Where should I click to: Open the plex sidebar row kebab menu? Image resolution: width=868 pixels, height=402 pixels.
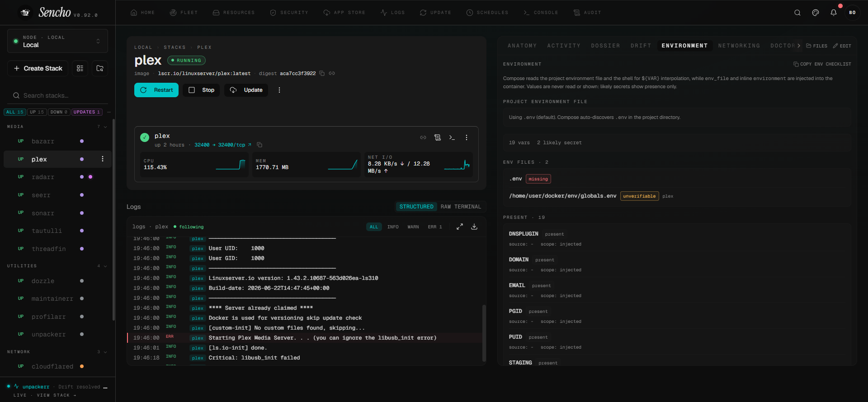tap(103, 159)
